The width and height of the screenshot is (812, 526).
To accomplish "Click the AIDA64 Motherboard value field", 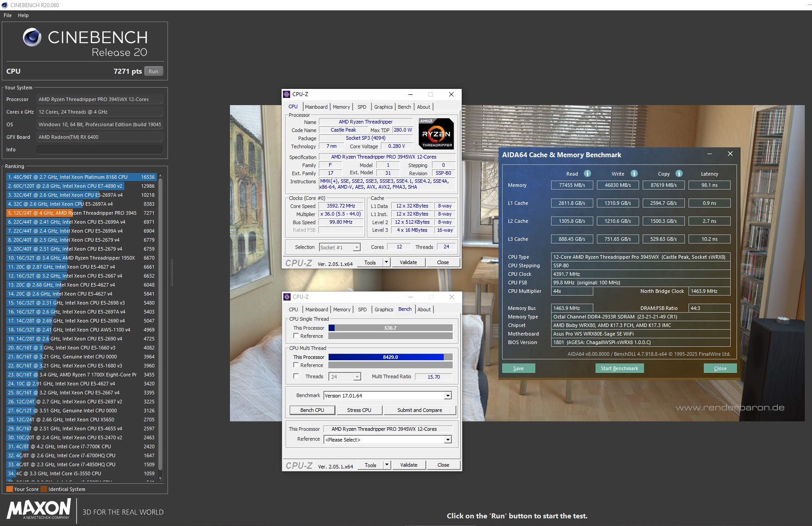I will tap(640, 334).
